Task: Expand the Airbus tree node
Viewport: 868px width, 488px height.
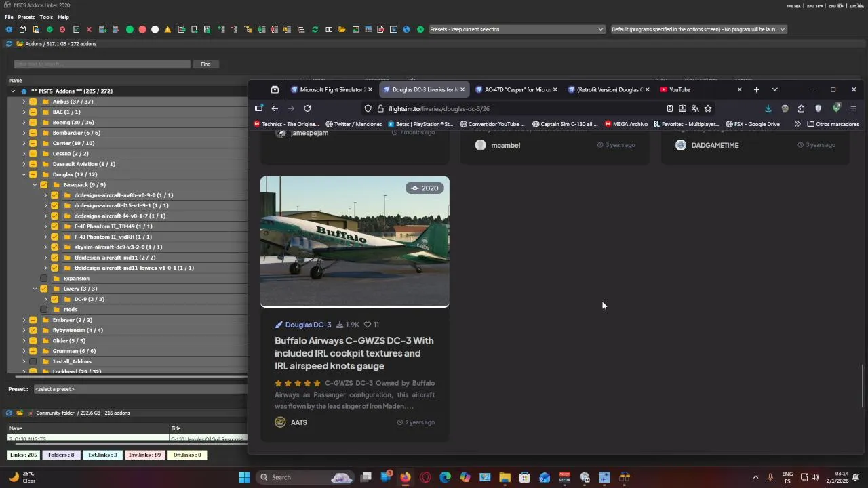Action: coord(24,102)
